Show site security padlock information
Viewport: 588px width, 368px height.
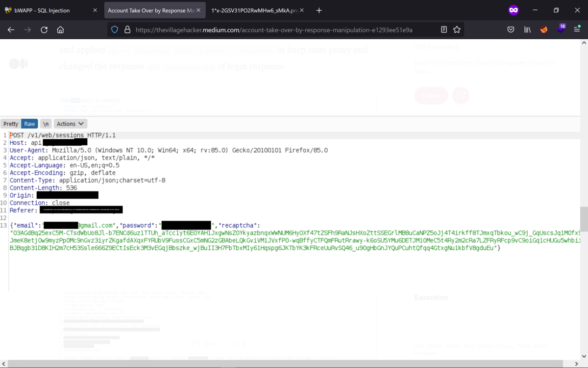127,30
